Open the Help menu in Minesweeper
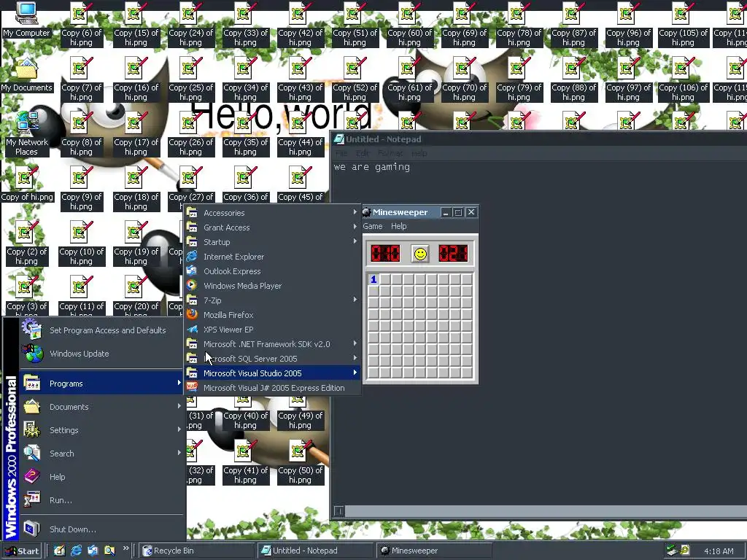The image size is (747, 560). [x=399, y=226]
